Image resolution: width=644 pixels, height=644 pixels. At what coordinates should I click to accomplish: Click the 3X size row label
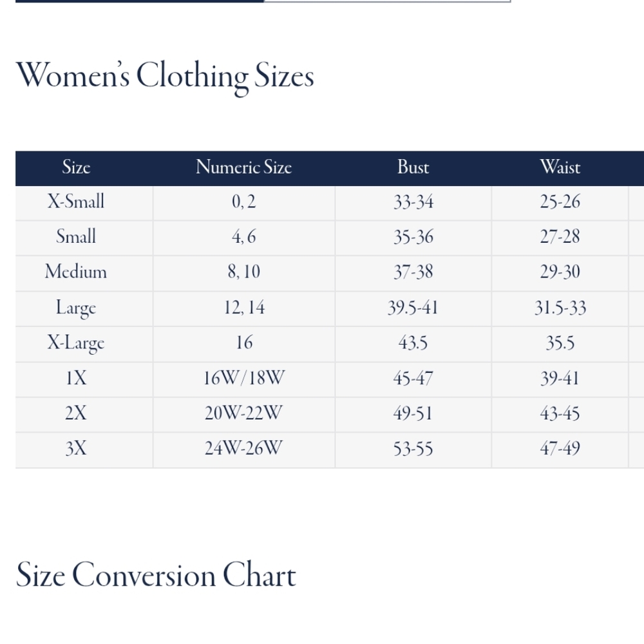[x=76, y=449]
